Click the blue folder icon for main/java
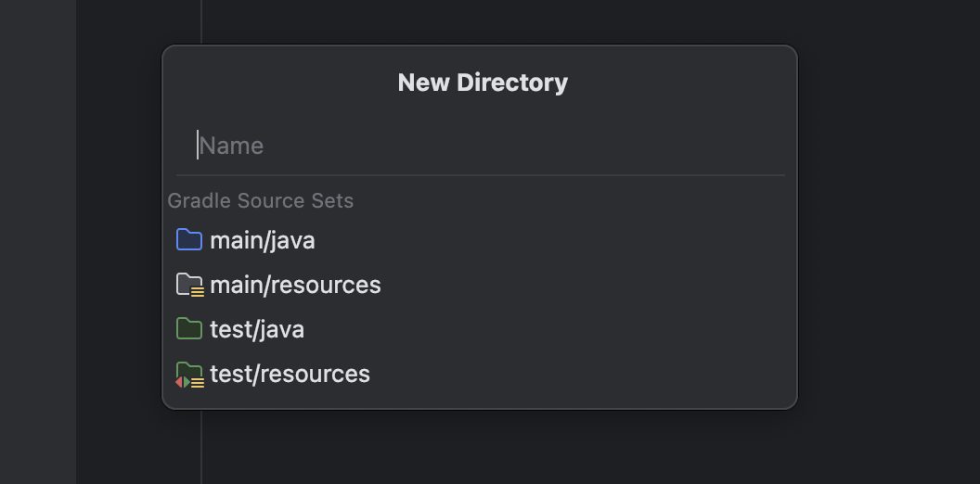 (189, 240)
